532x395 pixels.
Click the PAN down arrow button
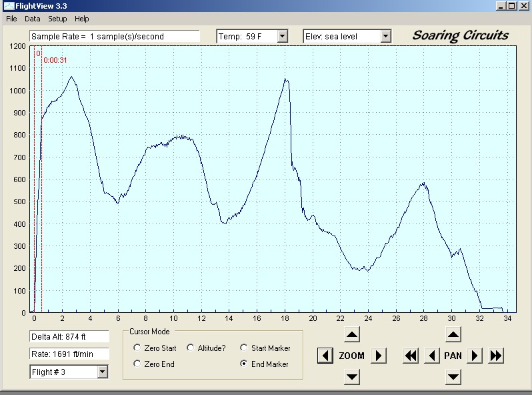(453, 377)
